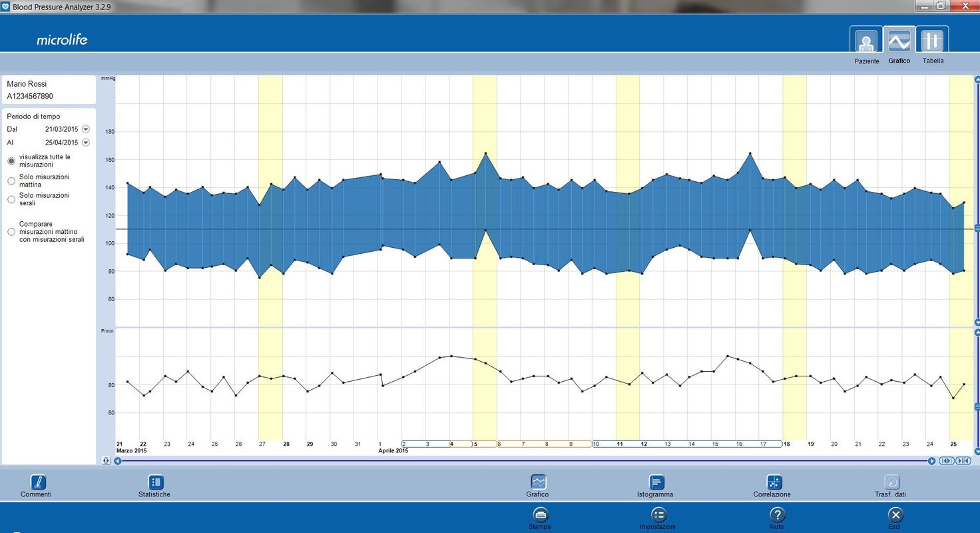The image size is (980, 533).
Task: Click the timeline scroll left arrow
Action: click(118, 461)
